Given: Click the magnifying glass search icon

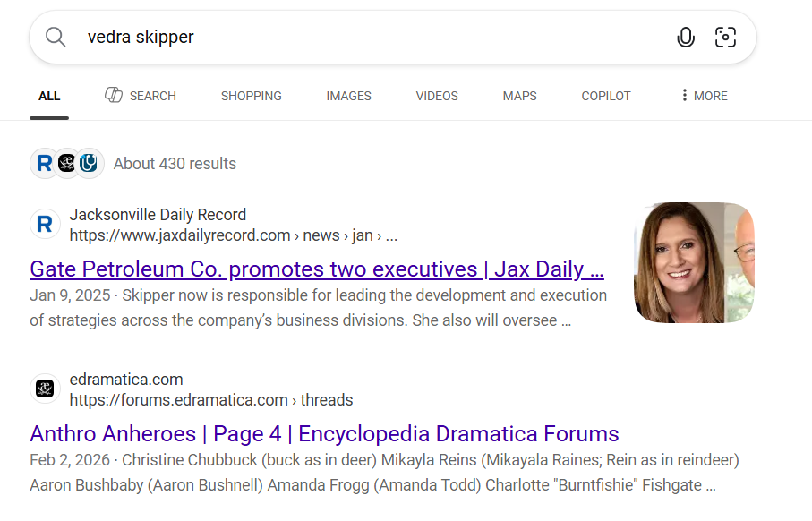Looking at the screenshot, I should point(56,37).
